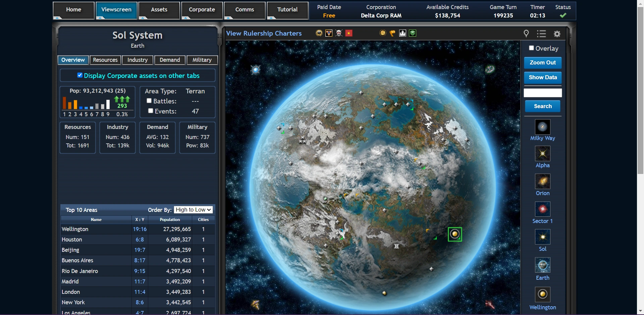Click the green cube icon in map toolbar
The width and height of the screenshot is (644, 315).
pos(413,33)
